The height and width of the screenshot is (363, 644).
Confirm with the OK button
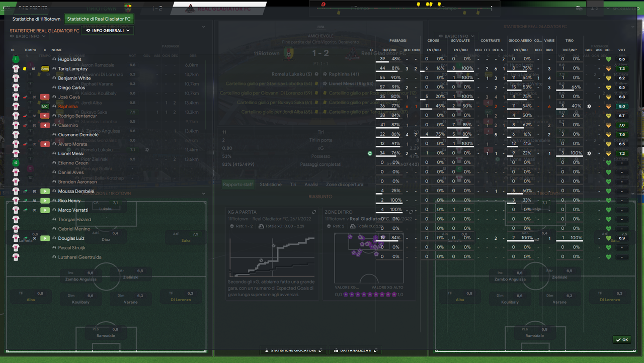tap(622, 340)
